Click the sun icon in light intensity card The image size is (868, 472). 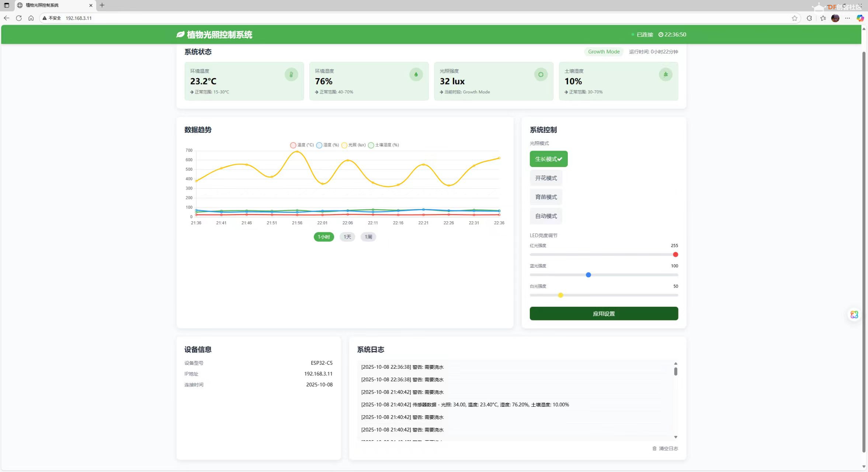[541, 74]
